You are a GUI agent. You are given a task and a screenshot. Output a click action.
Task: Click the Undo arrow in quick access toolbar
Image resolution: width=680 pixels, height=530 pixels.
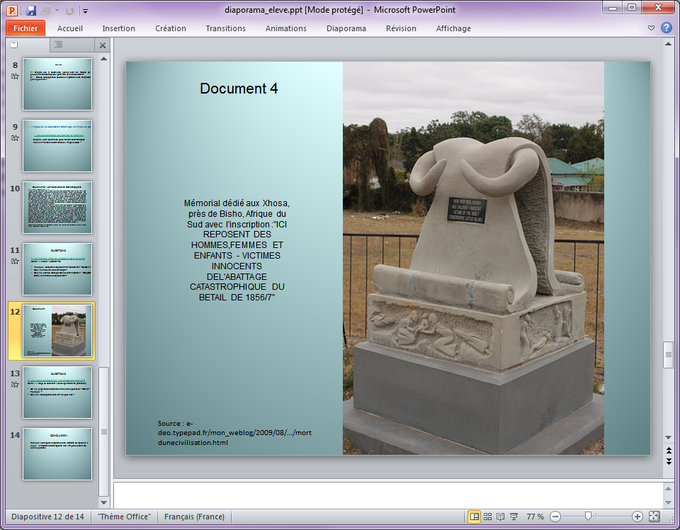pos(46,10)
